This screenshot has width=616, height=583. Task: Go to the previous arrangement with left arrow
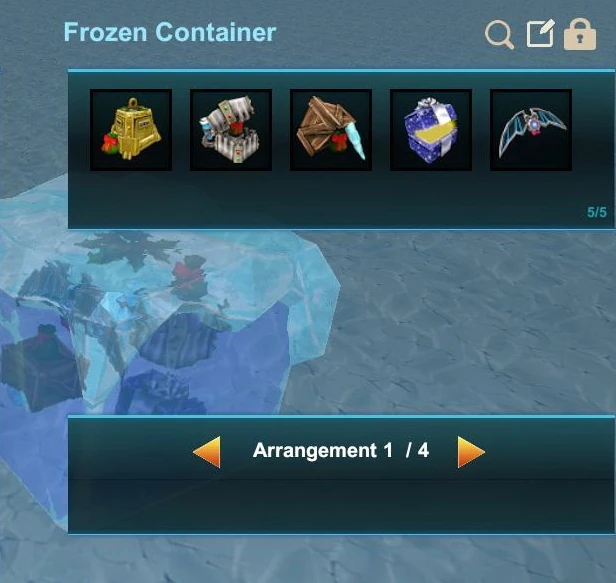click(x=207, y=452)
